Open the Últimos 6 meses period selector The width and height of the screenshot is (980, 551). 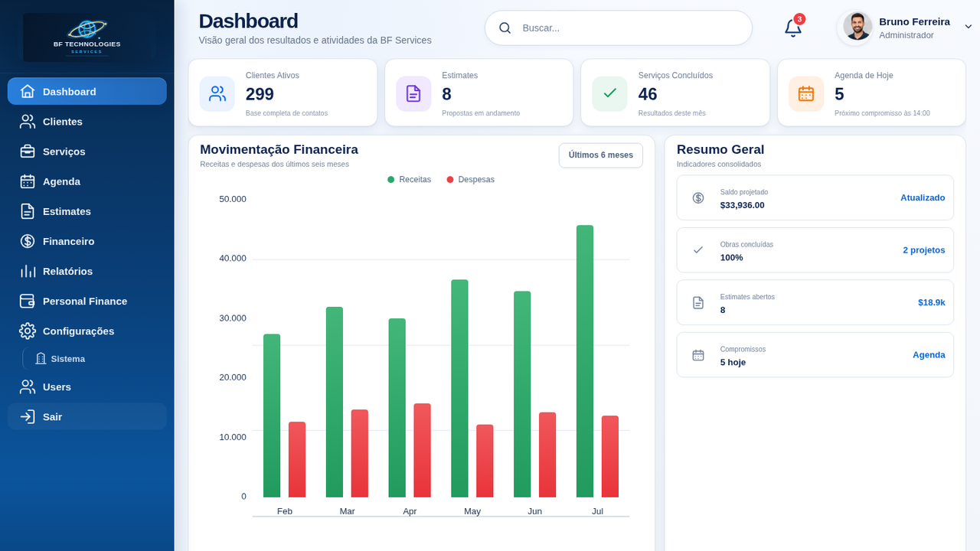point(601,155)
